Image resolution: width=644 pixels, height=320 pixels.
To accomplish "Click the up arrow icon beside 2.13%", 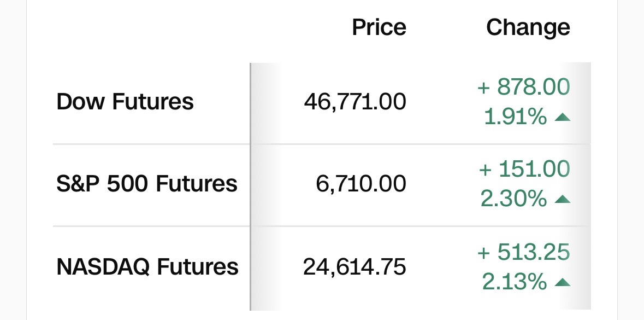I will click(x=562, y=283).
